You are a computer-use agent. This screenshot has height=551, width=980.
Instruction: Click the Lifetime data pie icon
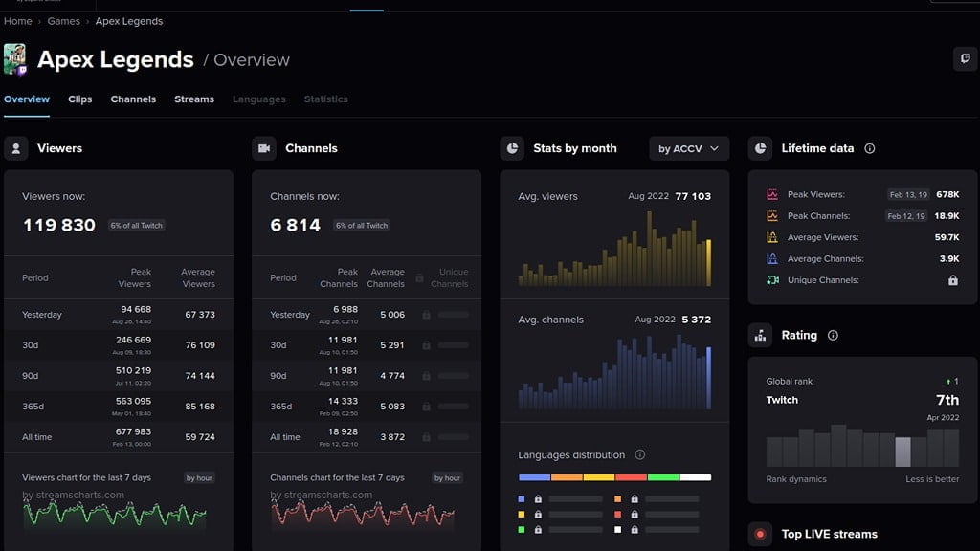point(761,148)
